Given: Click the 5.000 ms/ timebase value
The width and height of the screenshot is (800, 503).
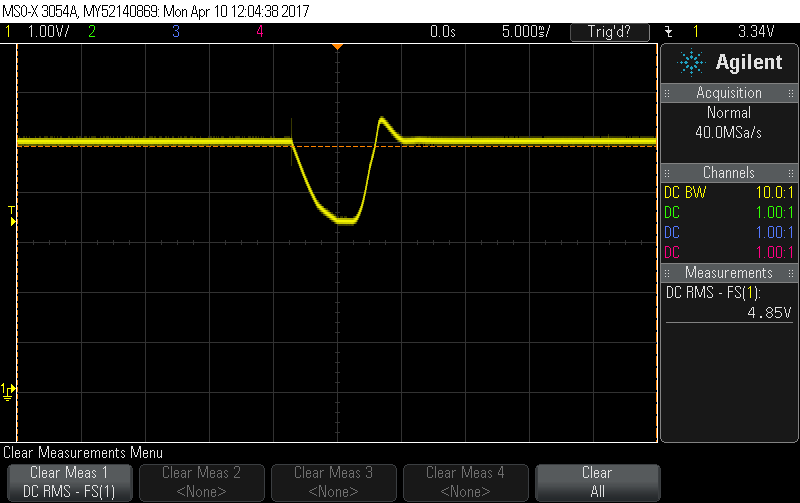Looking at the screenshot, I should pyautogui.click(x=526, y=32).
